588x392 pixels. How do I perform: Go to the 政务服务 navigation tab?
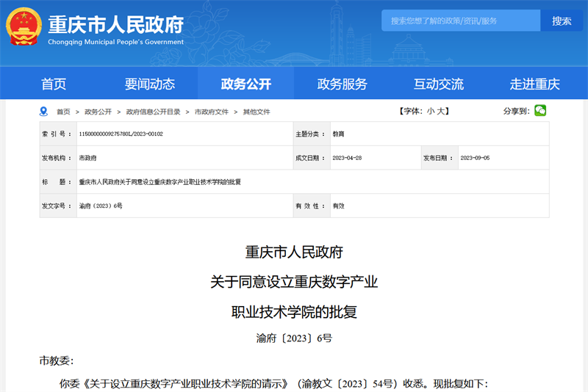pos(342,84)
